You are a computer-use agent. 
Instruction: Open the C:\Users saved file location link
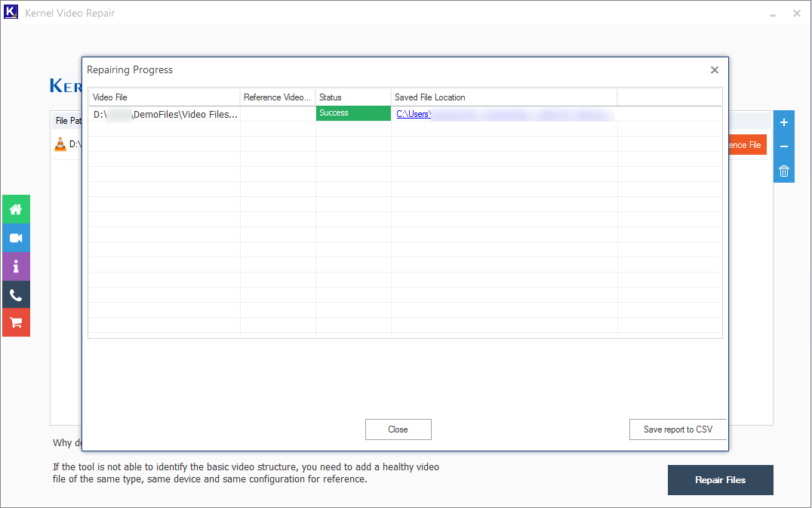tap(414, 114)
